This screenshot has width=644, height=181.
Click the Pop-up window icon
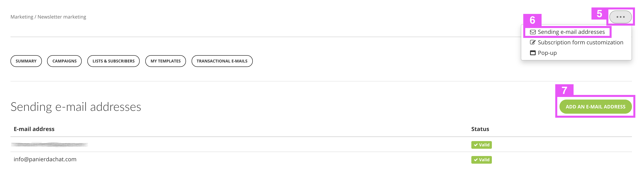533,53
